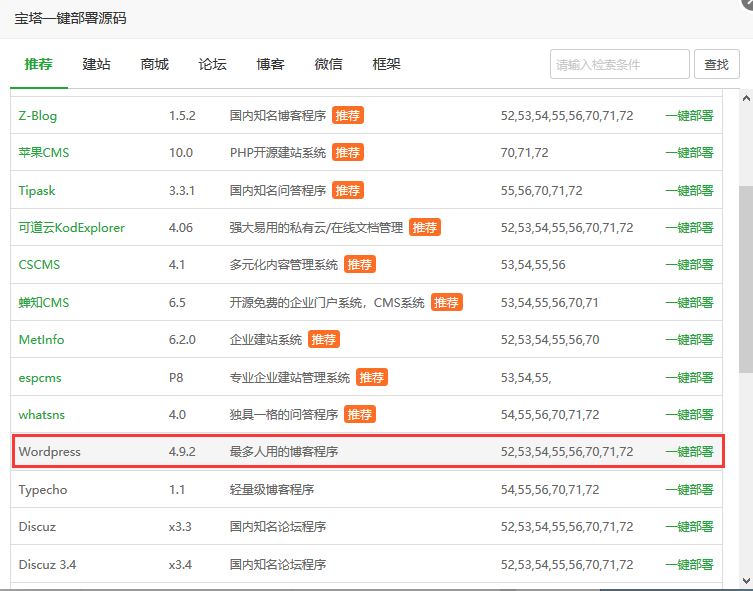Focus the 请输入检索条件 search field
This screenshot has height=591, width=753.
(x=619, y=64)
